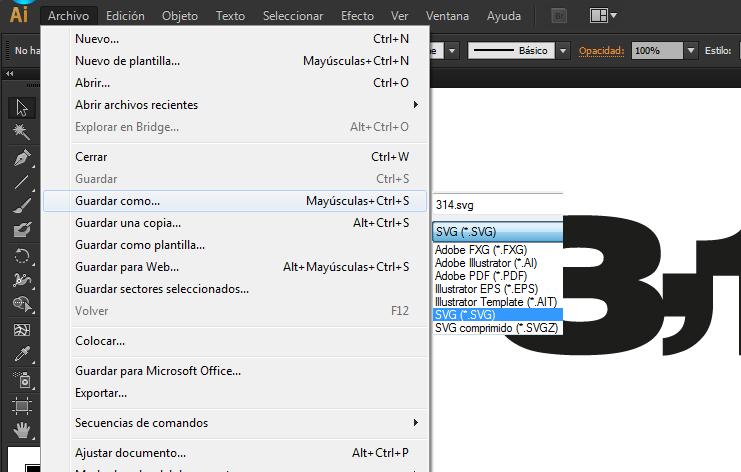
Task: Select the Hand tool
Action: (21, 430)
